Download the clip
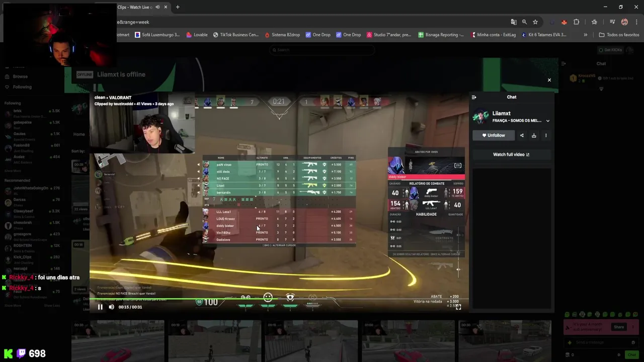 (x=534, y=135)
